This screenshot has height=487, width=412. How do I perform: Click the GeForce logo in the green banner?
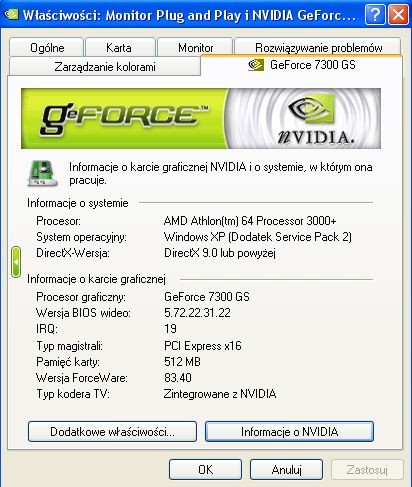[x=123, y=117]
